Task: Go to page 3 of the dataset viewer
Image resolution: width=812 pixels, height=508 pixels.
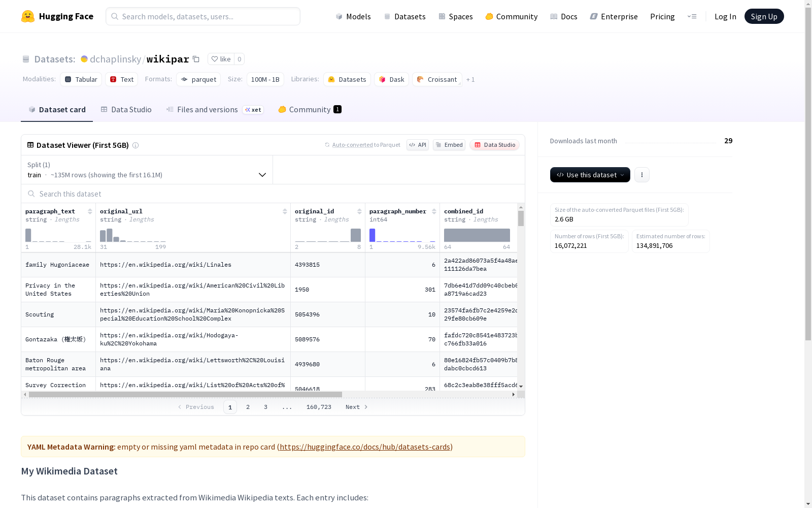Action: point(265,407)
